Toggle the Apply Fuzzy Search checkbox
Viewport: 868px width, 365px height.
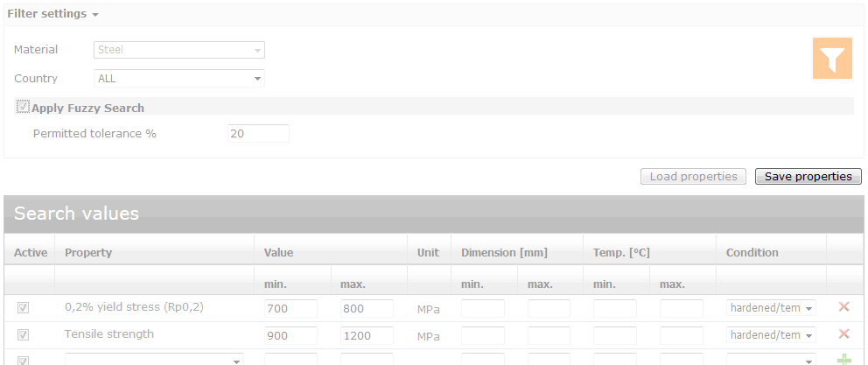click(24, 108)
